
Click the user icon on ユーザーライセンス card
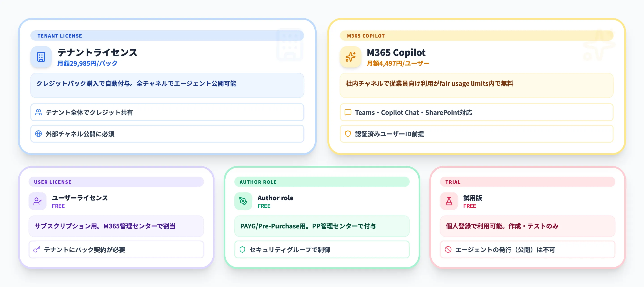[x=38, y=201]
